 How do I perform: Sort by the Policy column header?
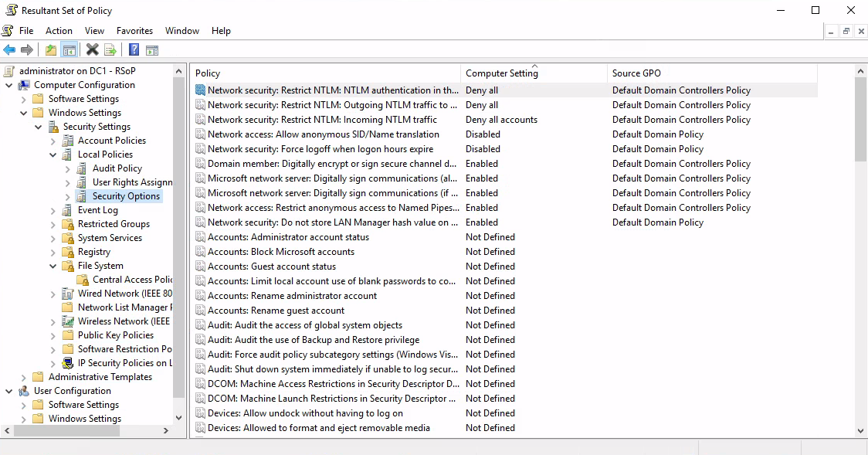pyautogui.click(x=326, y=73)
